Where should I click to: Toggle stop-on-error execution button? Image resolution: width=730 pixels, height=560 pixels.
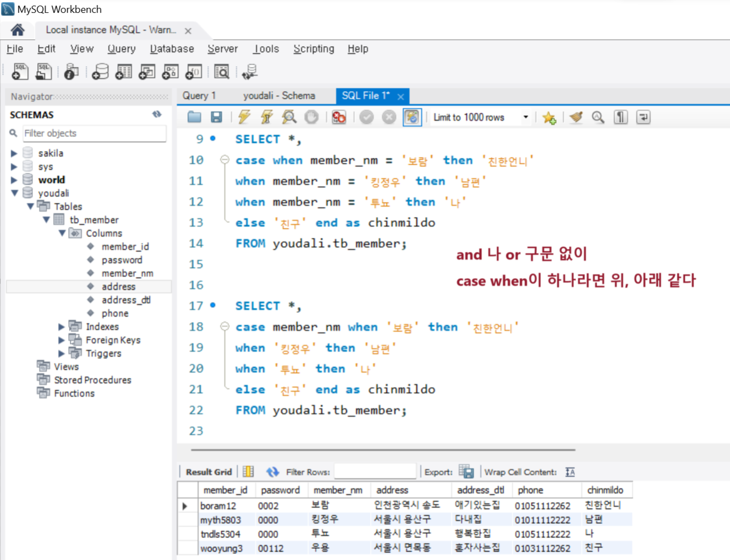338,117
